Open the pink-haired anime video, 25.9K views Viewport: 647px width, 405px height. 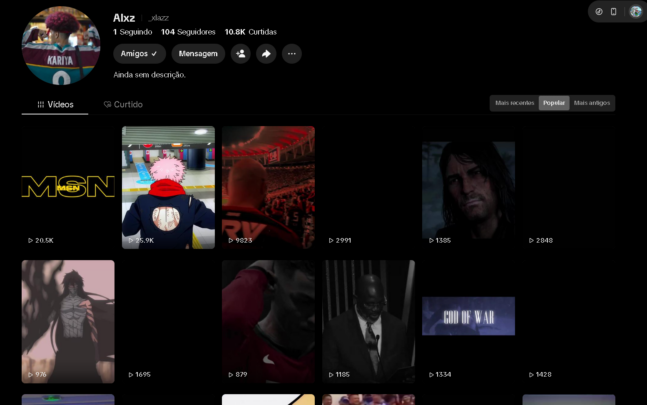(x=168, y=187)
